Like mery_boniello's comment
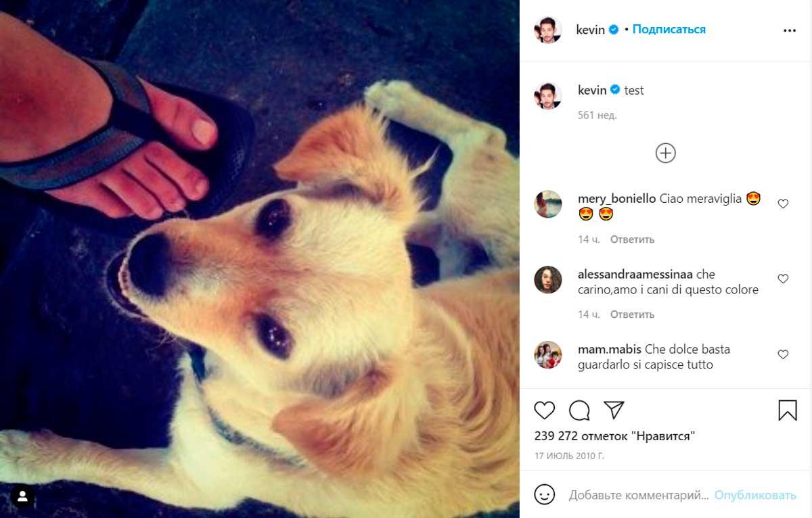This screenshot has height=518, width=812. pyautogui.click(x=783, y=204)
